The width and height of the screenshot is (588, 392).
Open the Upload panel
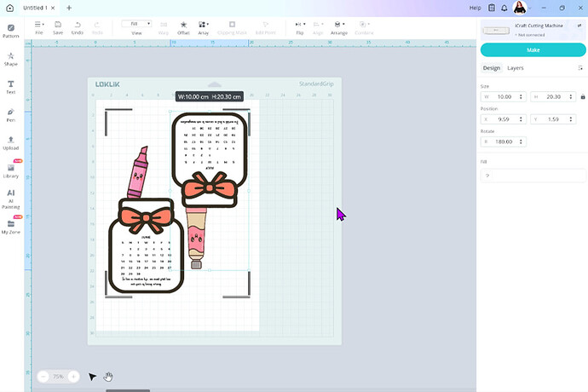(11, 141)
